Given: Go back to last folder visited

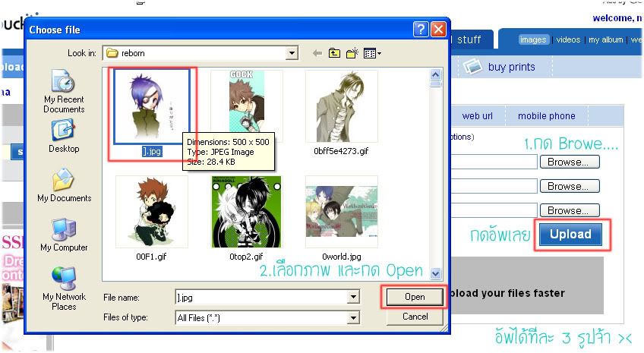Looking at the screenshot, I should (317, 53).
